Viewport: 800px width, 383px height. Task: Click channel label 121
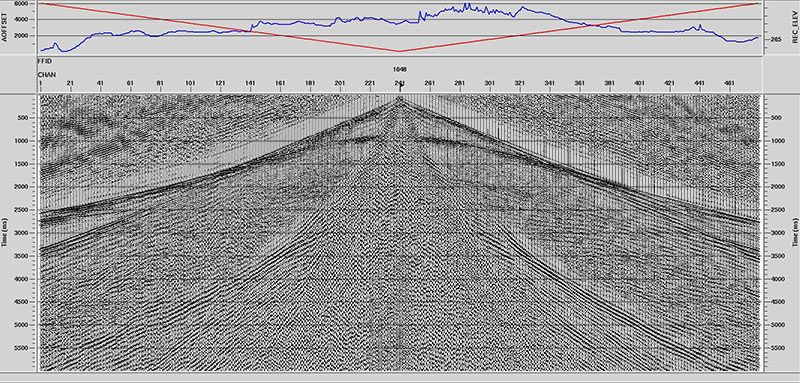click(220, 83)
